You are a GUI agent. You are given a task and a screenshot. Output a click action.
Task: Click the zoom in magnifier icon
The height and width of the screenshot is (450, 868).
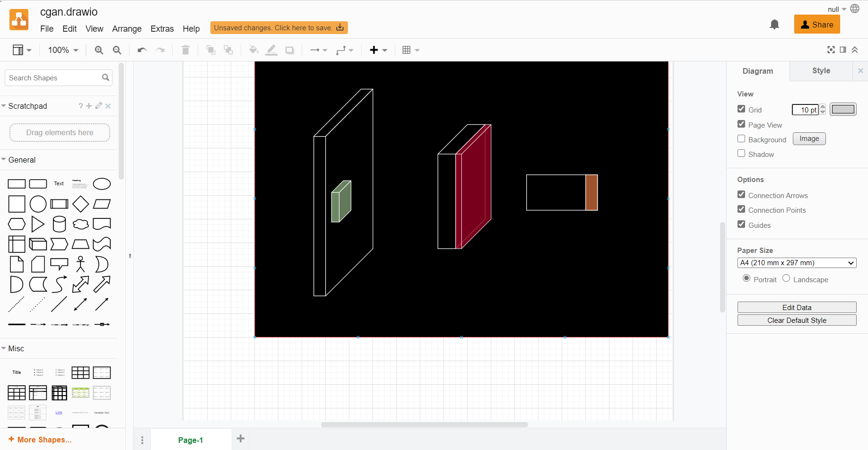[x=99, y=50]
